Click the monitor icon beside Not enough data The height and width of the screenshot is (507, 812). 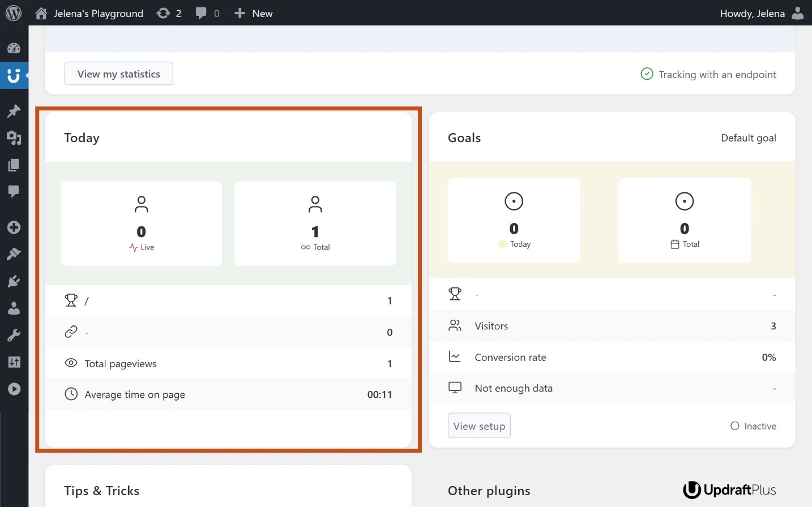[455, 388]
